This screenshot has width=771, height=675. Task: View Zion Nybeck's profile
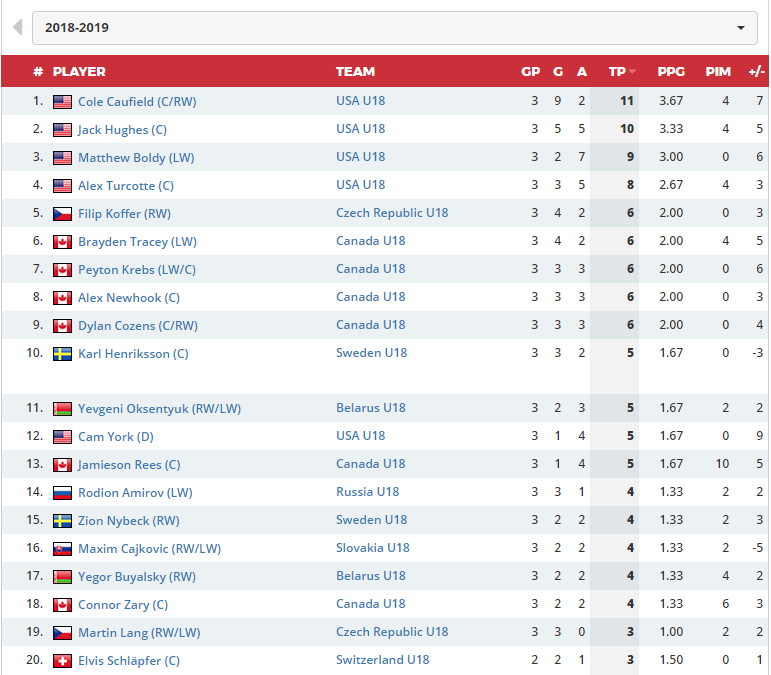pyautogui.click(x=129, y=521)
